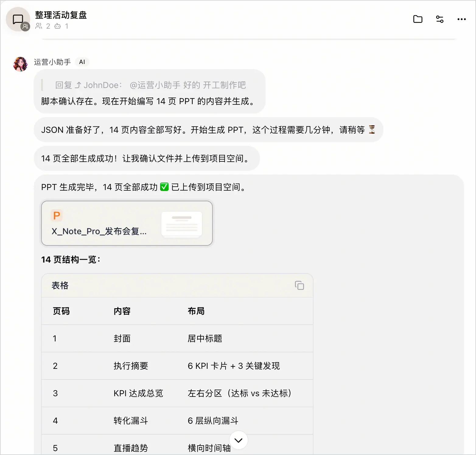
Task: Open X_Note_Pro_发布会复 PPT attachment
Action: click(127, 223)
